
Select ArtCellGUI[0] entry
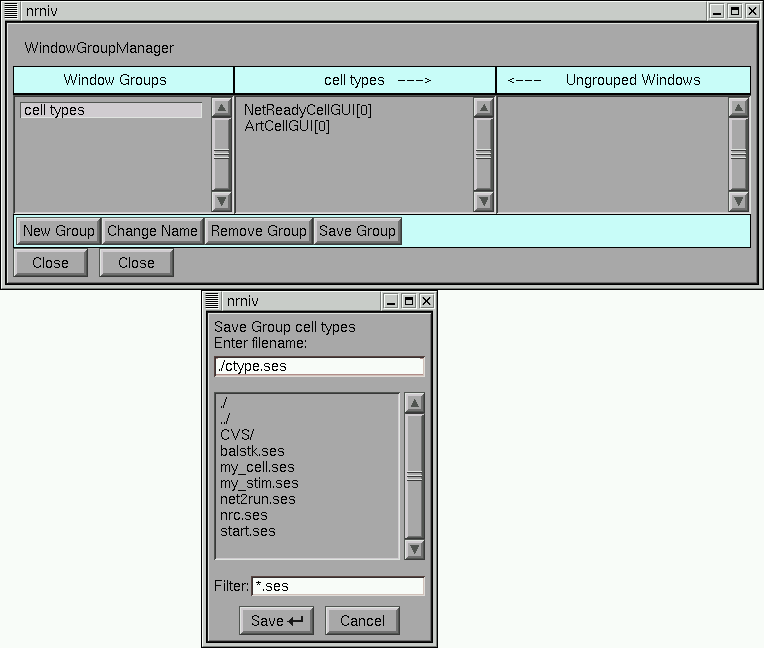click(287, 126)
